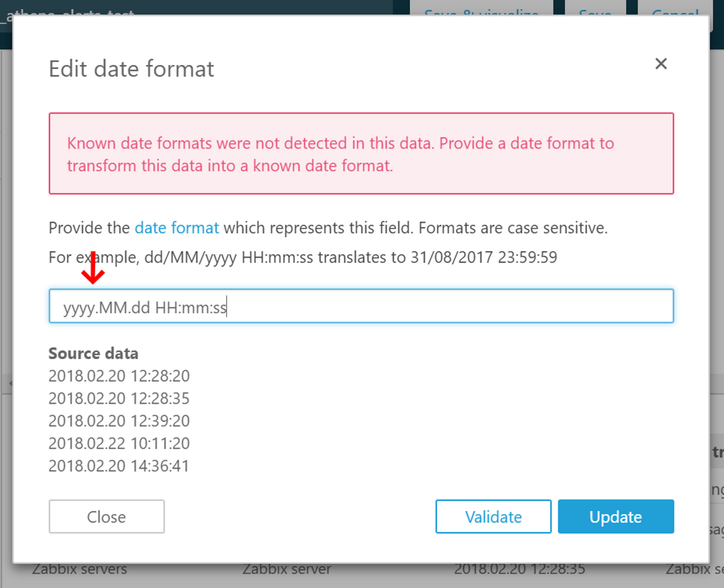The image size is (724, 588).
Task: Select source data row '2018.02.20 14:36:41'
Action: [x=119, y=466]
